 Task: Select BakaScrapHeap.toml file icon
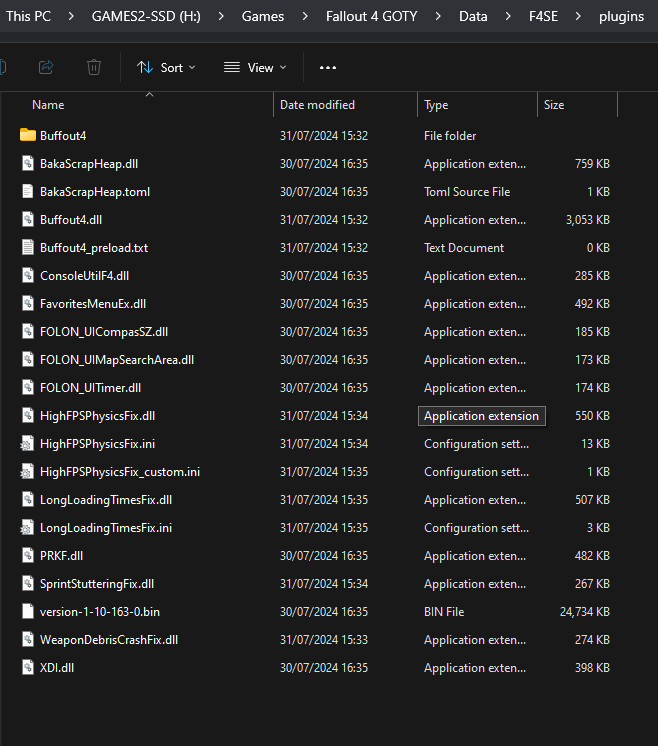tap(28, 192)
